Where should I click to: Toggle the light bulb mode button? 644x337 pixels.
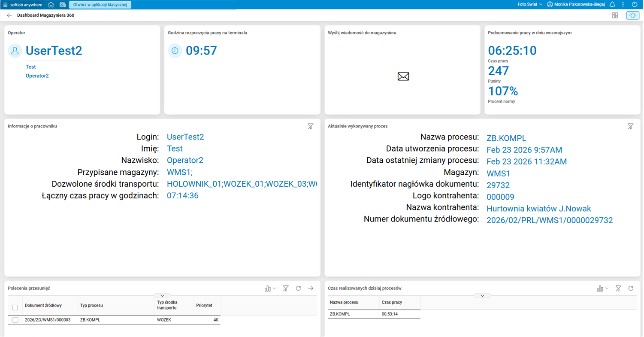click(632, 15)
